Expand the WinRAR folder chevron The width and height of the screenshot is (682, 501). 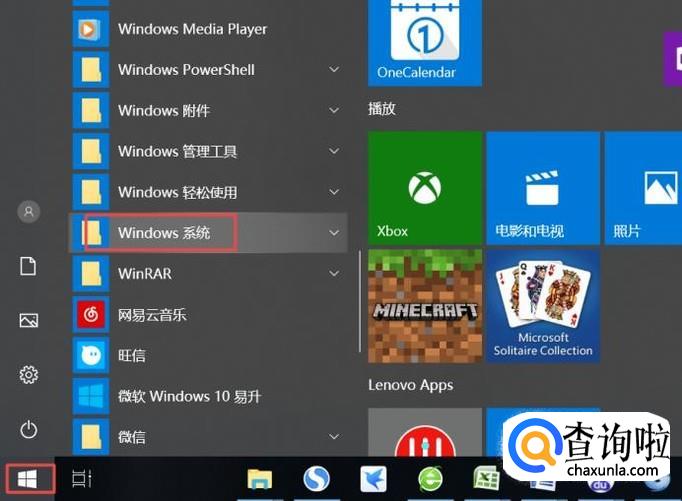(x=334, y=274)
